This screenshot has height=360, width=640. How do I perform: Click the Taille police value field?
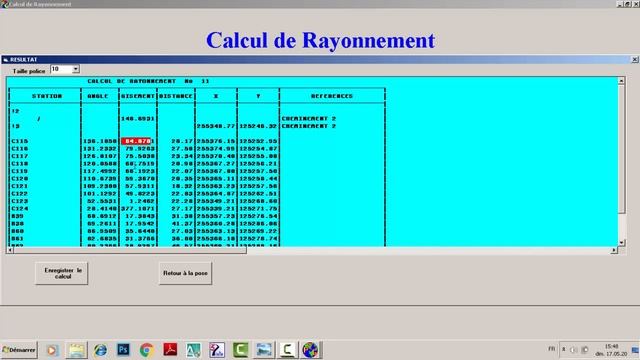(61, 69)
